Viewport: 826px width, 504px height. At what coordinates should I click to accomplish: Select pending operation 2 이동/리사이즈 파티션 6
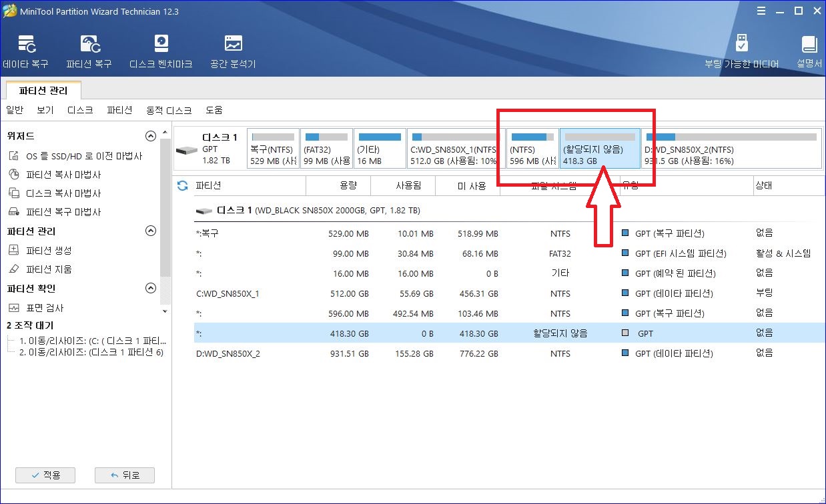pyautogui.click(x=91, y=353)
